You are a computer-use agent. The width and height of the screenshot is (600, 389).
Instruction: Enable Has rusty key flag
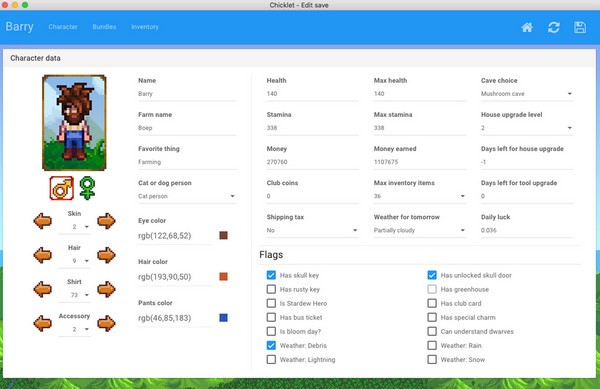[271, 289]
